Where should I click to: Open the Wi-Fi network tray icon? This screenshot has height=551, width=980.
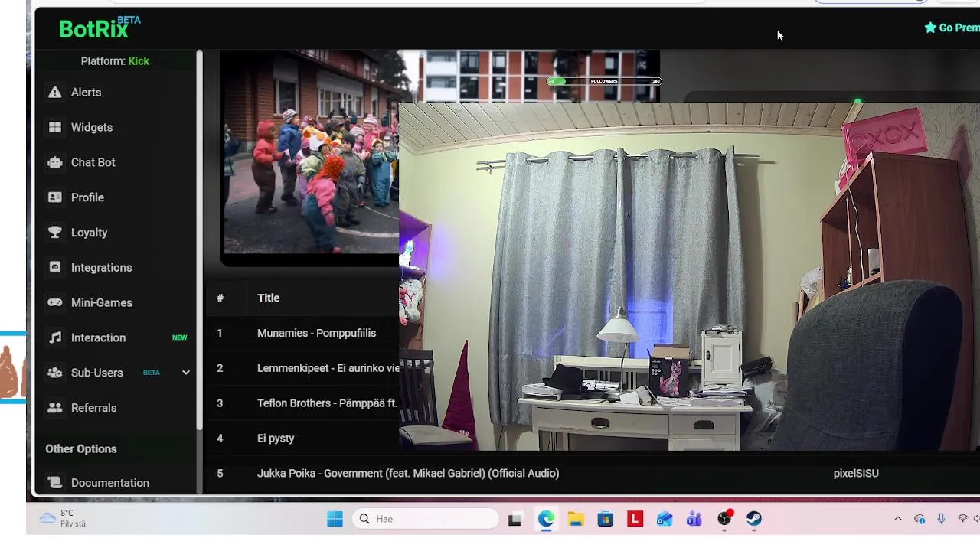[962, 519]
